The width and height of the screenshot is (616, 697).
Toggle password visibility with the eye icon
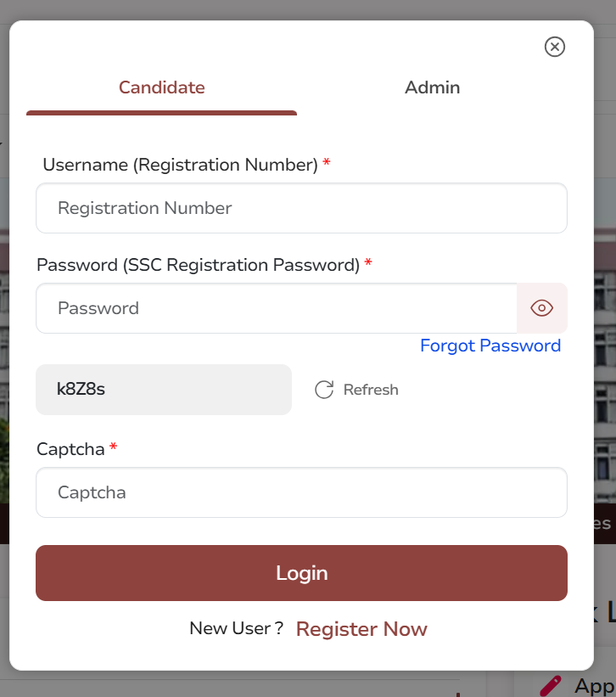pos(542,308)
